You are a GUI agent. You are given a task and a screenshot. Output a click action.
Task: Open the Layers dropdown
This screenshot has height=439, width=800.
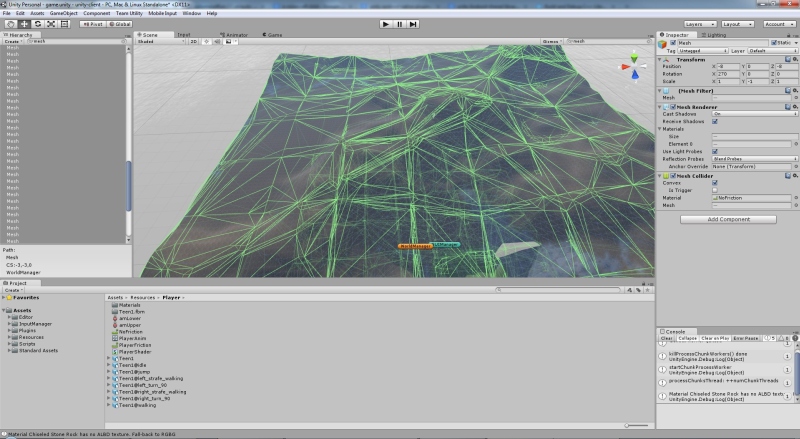tap(700, 23)
